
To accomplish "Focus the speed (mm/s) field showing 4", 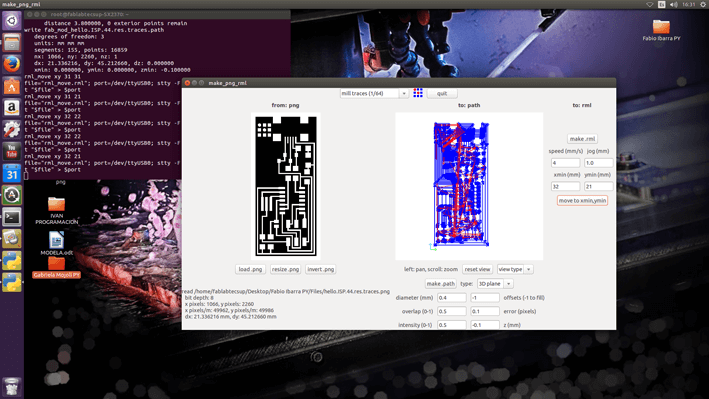I will [x=565, y=163].
